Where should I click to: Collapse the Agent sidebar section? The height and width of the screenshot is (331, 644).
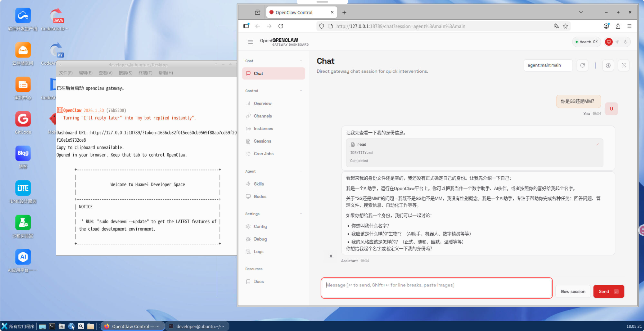point(301,171)
